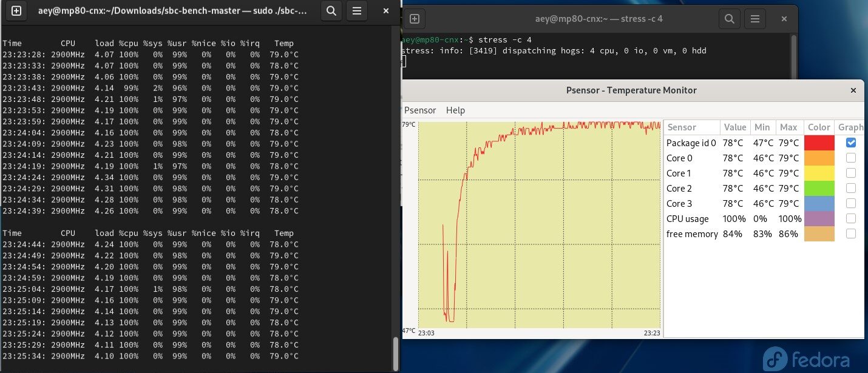Click orange color swatch of Core 0
The width and height of the screenshot is (868, 373).
click(x=819, y=158)
